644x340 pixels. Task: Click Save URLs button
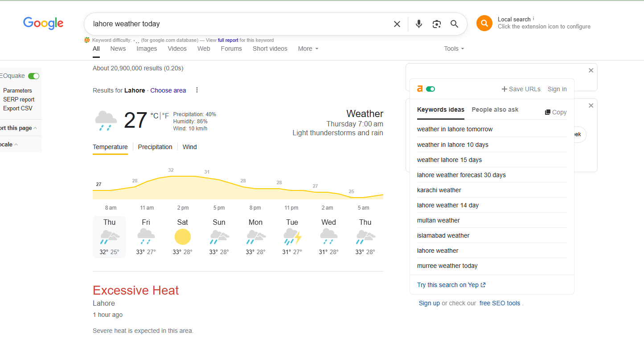[521, 89]
